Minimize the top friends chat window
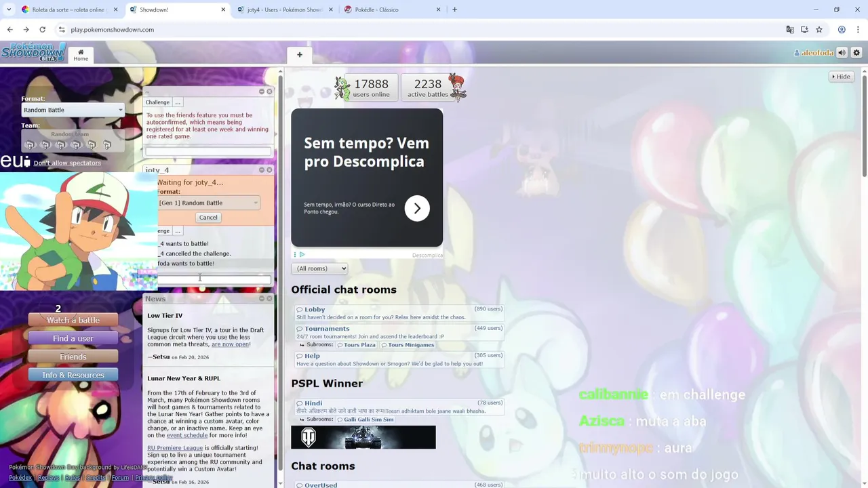 [x=262, y=91]
